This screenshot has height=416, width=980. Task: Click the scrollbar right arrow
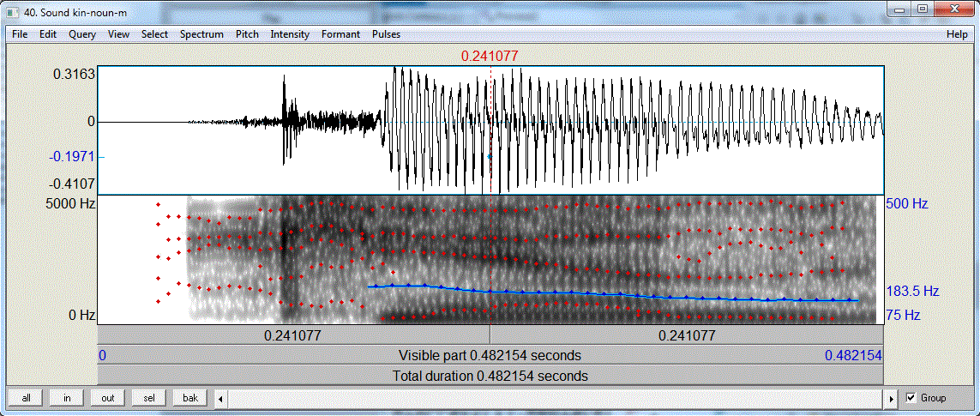892,398
